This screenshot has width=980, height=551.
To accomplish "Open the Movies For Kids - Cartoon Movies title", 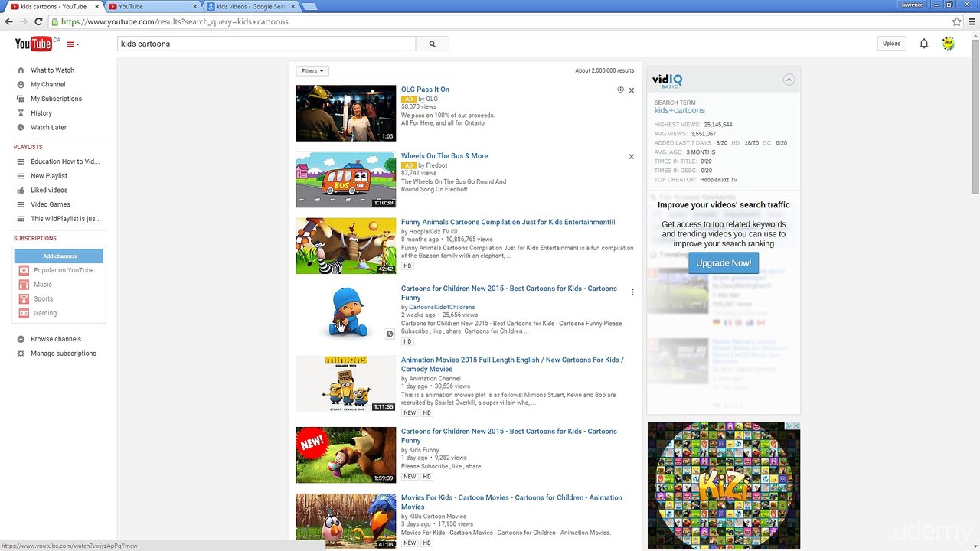I will pos(511,502).
